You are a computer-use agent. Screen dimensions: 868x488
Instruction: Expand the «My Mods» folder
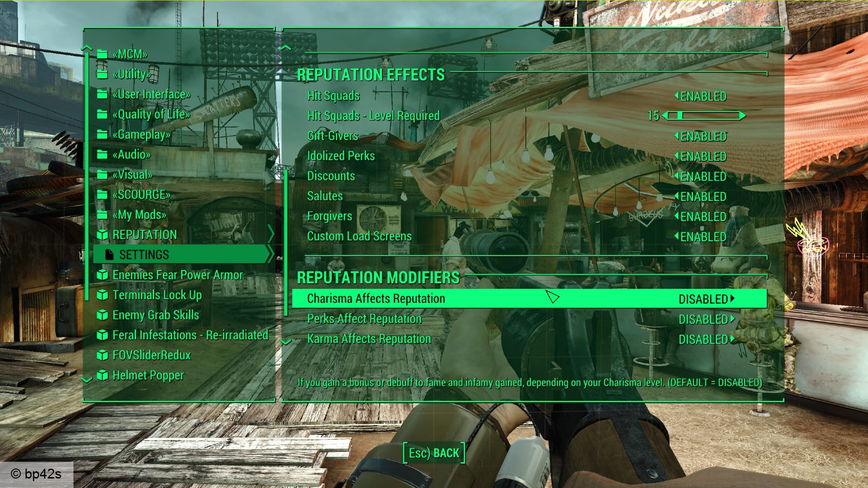click(138, 214)
